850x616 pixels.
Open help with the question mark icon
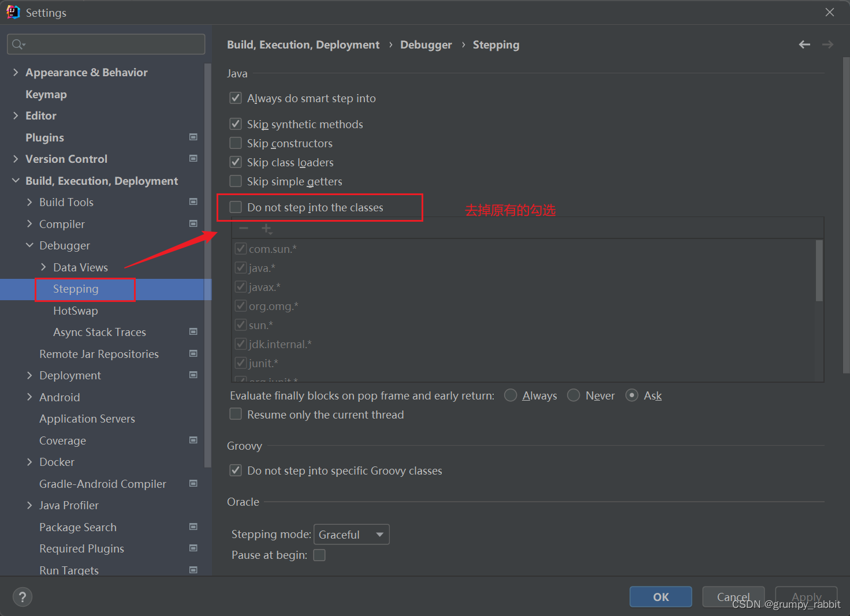(23, 597)
